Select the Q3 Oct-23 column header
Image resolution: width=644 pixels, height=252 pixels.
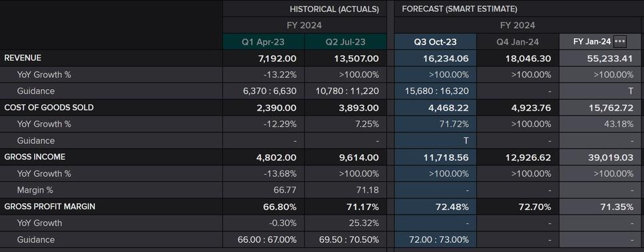[436, 42]
